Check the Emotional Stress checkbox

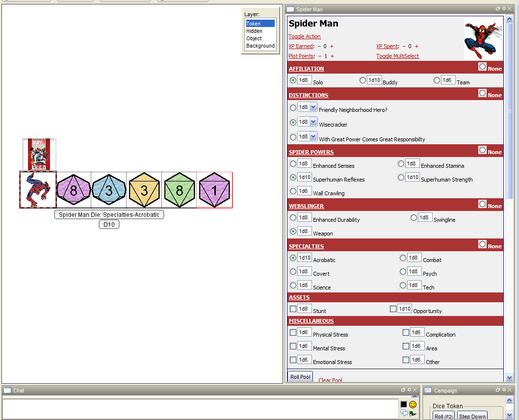pyautogui.click(x=293, y=360)
